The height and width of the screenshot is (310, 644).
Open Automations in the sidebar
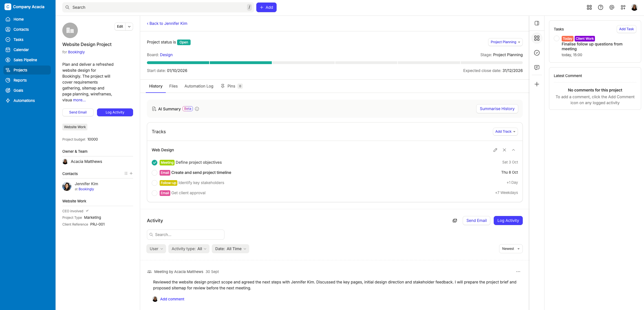tap(27, 101)
